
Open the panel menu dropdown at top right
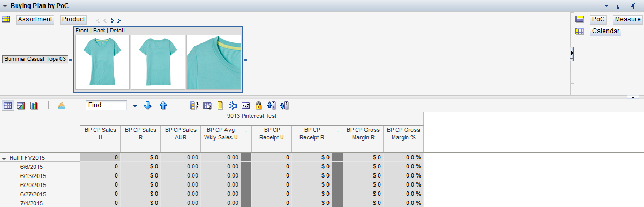click(x=606, y=6)
